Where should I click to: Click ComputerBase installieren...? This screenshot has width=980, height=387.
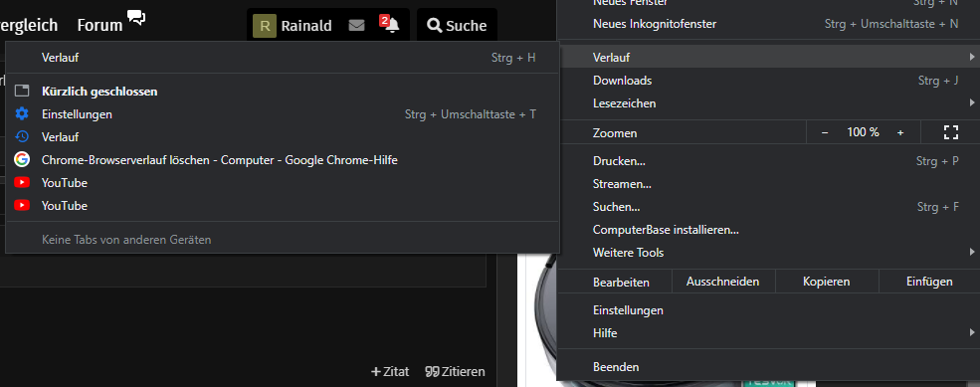768,230
